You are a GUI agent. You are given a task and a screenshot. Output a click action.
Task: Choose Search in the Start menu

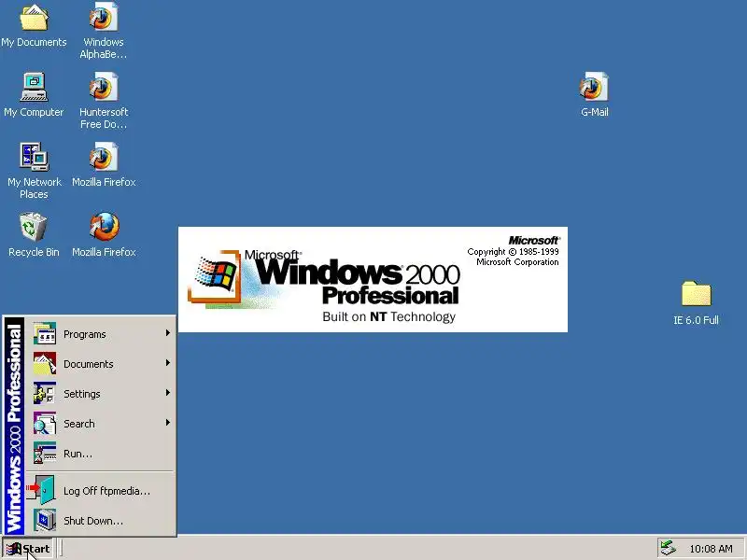pos(100,424)
